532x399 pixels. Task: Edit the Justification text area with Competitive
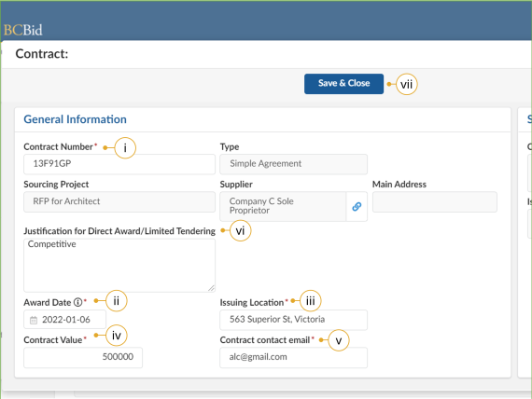click(119, 265)
